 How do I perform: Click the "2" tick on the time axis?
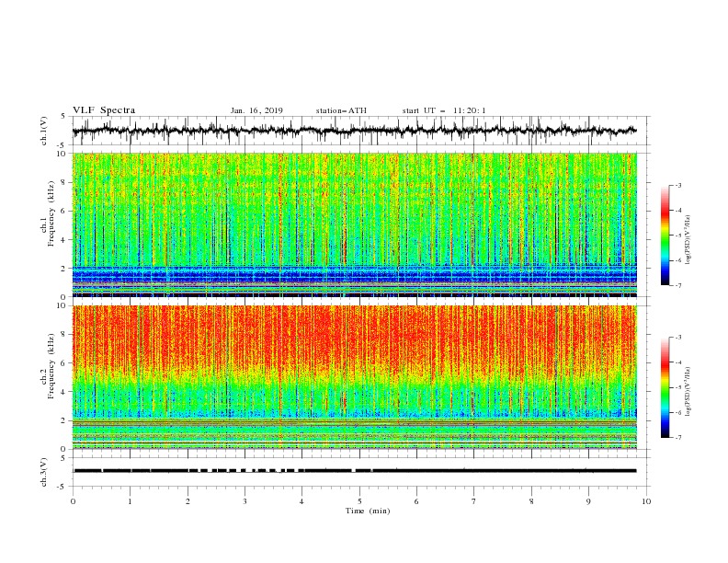pos(188,501)
